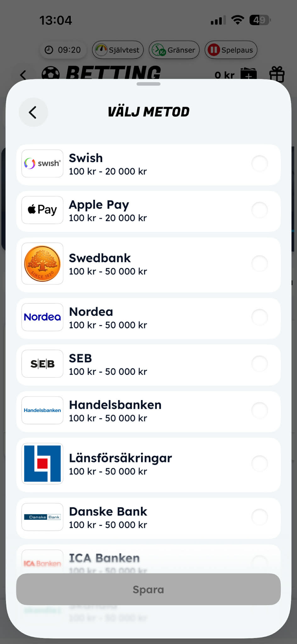The height and width of the screenshot is (644, 297).
Task: Tap the Swish logo icon
Action: click(42, 163)
